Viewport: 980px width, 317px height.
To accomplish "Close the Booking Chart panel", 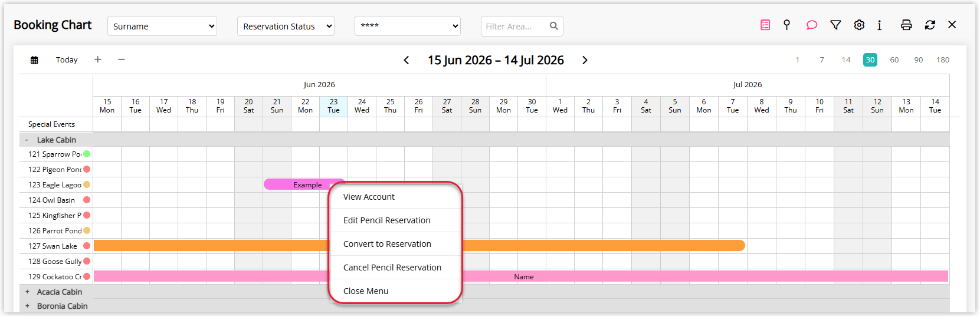I will [x=952, y=25].
